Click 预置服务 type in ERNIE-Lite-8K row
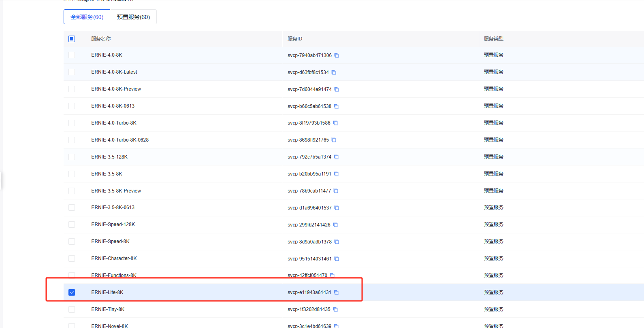This screenshot has height=328, width=644. (x=493, y=292)
